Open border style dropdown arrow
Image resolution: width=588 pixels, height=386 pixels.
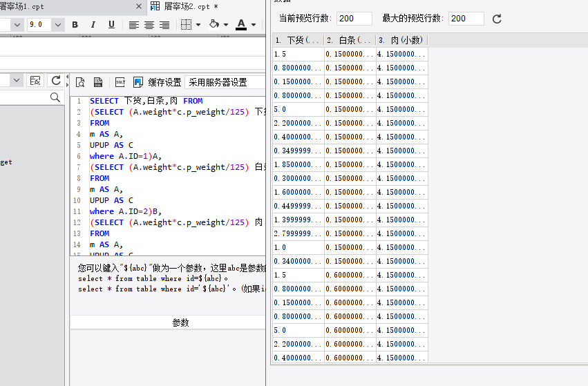[198, 25]
